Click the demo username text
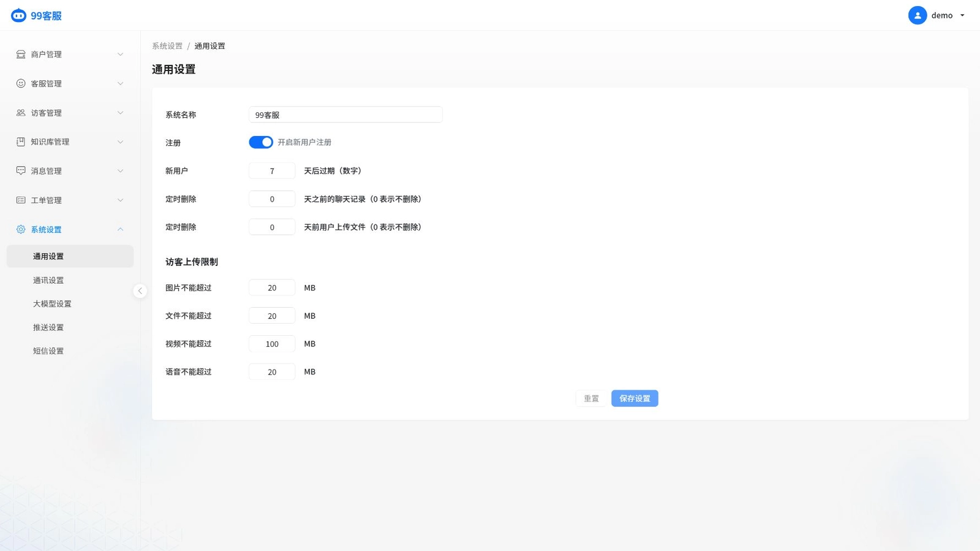The height and width of the screenshot is (551, 980). click(x=942, y=15)
